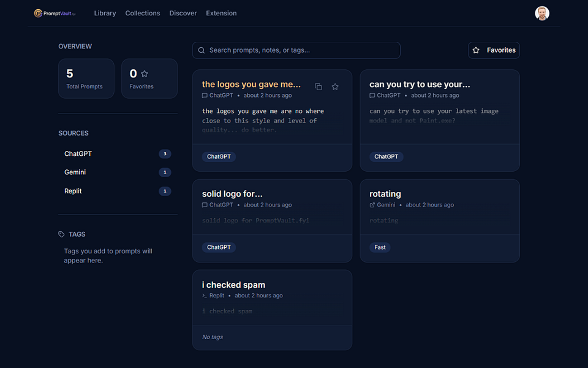The width and height of the screenshot is (588, 368).
Task: Toggle the Favorites filter button
Action: coord(494,50)
